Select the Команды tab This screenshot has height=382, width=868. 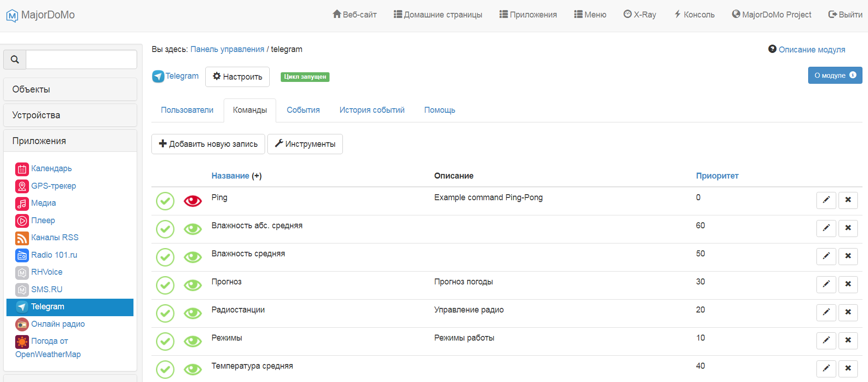(250, 110)
